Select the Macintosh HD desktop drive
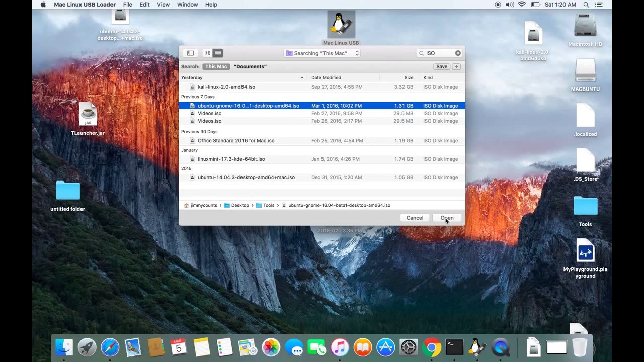Viewport: 644px width, 362px height. tap(585, 30)
